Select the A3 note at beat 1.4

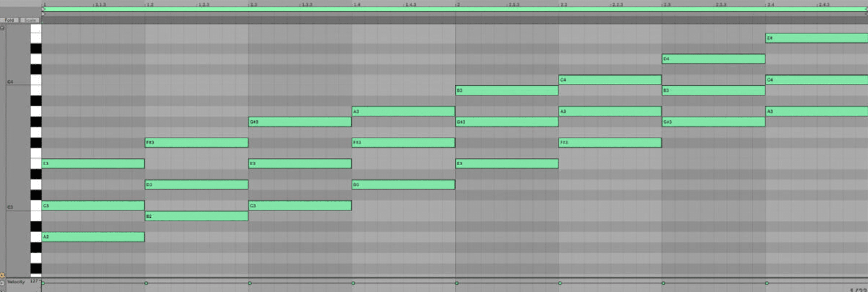coord(403,111)
